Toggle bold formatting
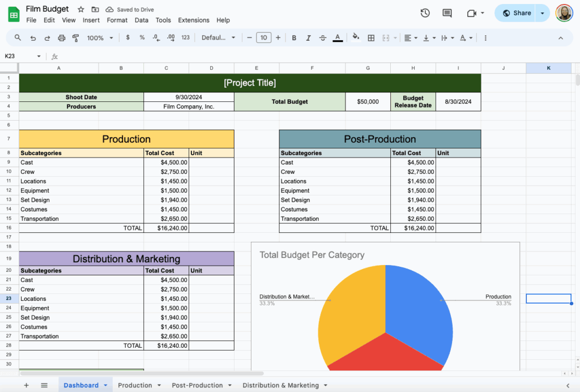580x392 pixels. 294,37
